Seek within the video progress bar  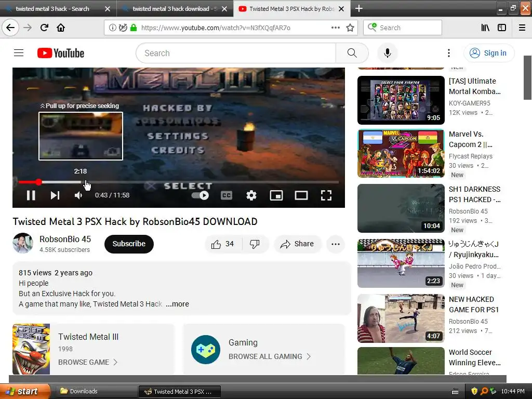pyautogui.click(x=179, y=182)
